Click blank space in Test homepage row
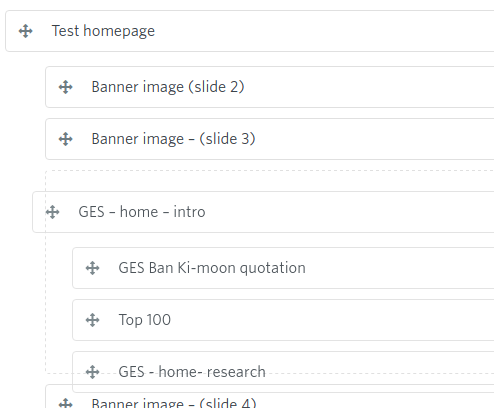The image size is (494, 408). (323, 31)
